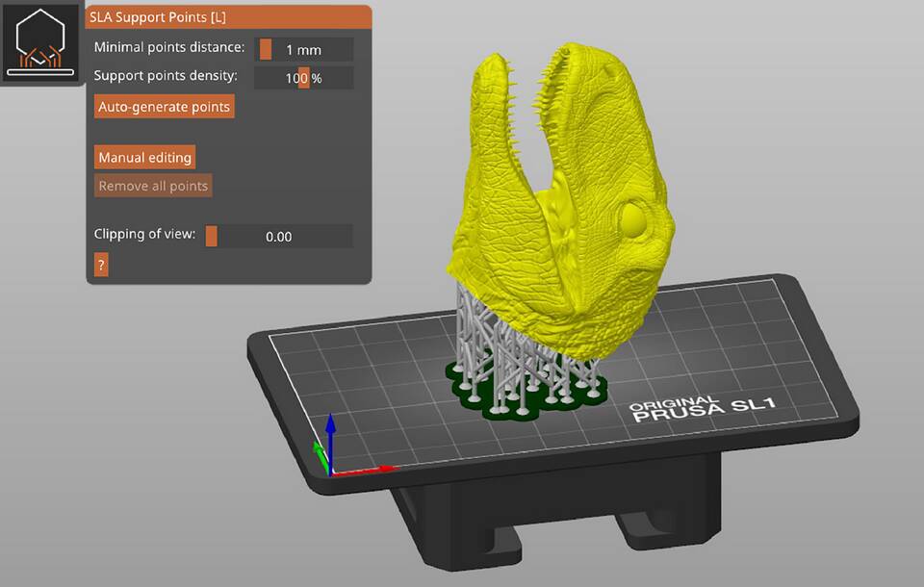This screenshot has width=924, height=587.
Task: Click the Remove all points button
Action: point(153,186)
